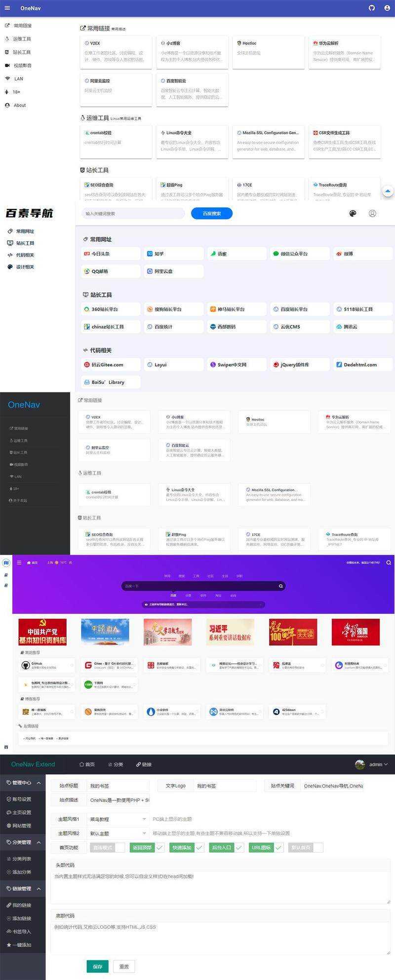Screen dimensions: 395x980
Task: Open the palette theme icon in 百素导航 header
Action: pyautogui.click(x=353, y=213)
